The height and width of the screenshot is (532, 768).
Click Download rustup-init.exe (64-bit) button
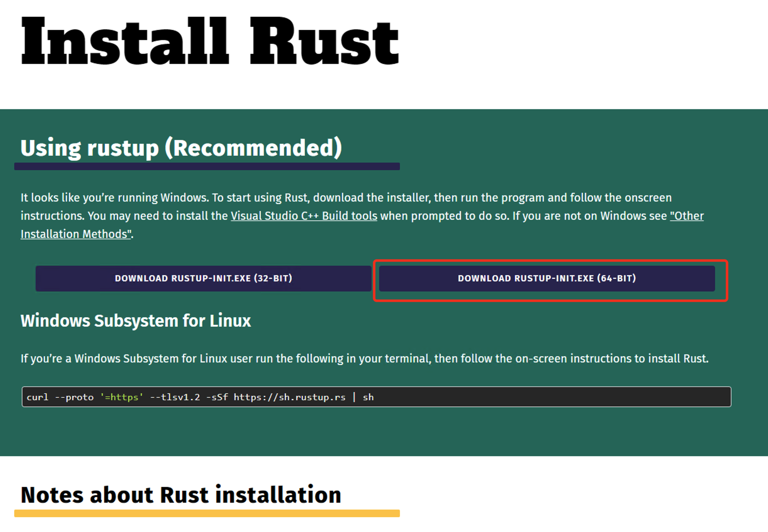547,278
